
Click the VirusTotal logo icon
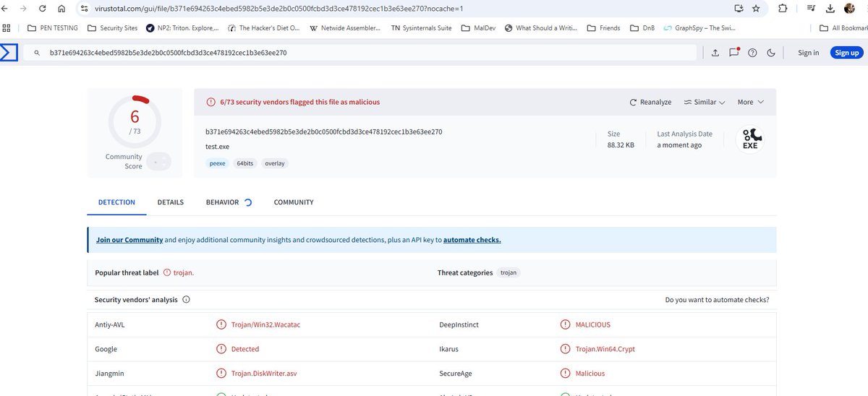click(9, 53)
